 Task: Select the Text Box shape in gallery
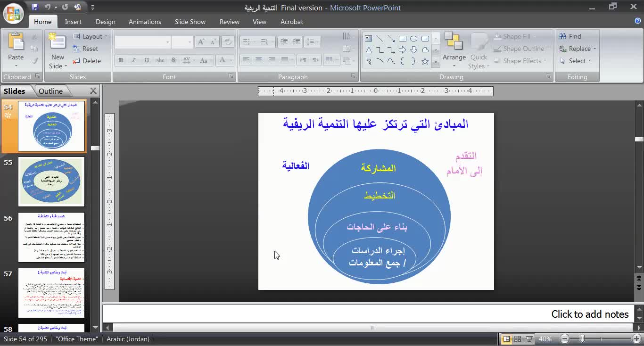(x=369, y=39)
